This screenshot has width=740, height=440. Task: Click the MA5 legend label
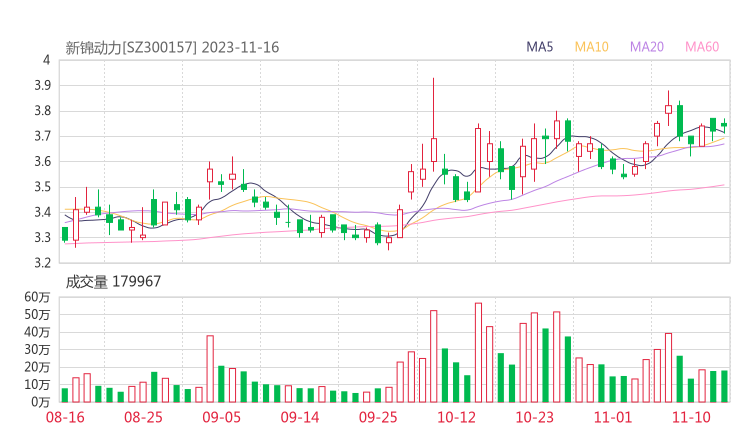[x=539, y=47]
